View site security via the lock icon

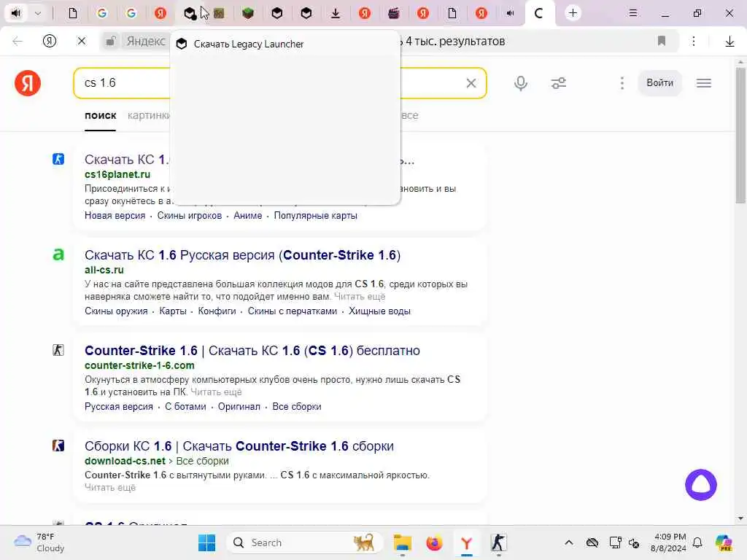[x=111, y=41]
